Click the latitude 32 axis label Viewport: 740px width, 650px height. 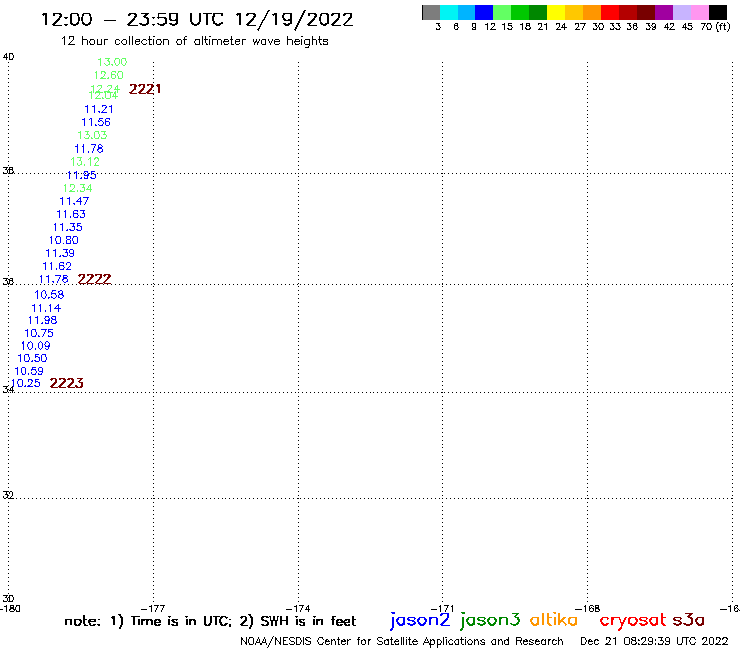pos(8,495)
